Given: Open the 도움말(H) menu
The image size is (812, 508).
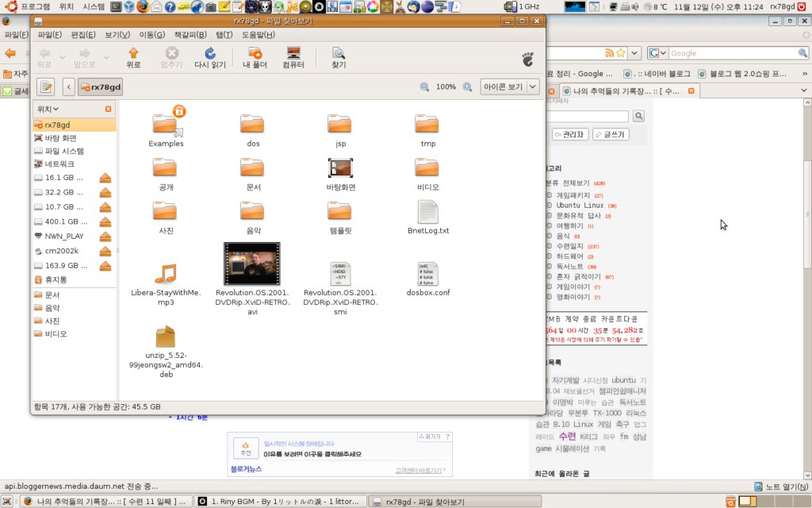Looking at the screenshot, I should click(258, 34).
